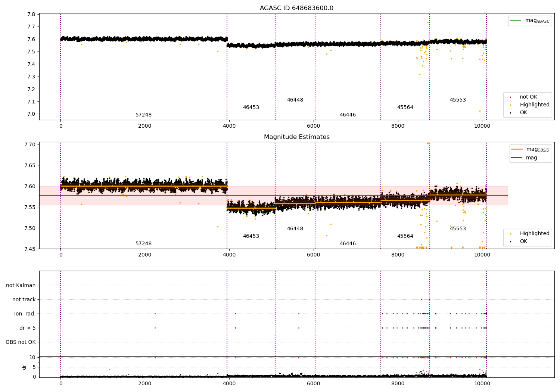Click the 7.8 y-axis tick label
This screenshot has height=392, width=560.
(31, 14)
